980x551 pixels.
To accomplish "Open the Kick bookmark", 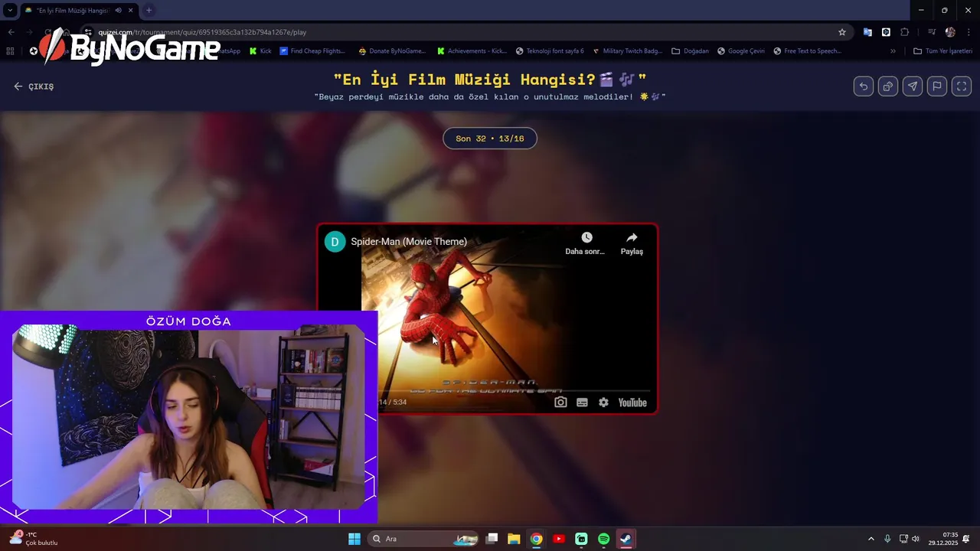I will click(x=260, y=51).
